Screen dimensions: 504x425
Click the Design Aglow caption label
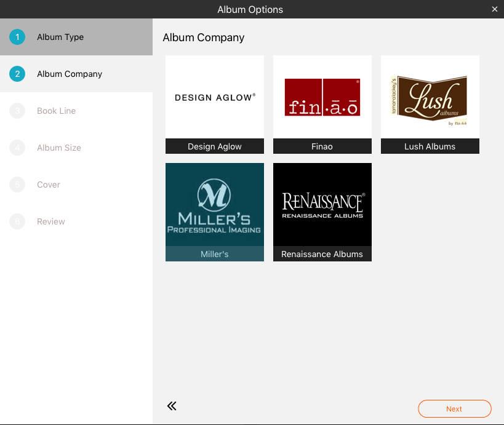215,146
